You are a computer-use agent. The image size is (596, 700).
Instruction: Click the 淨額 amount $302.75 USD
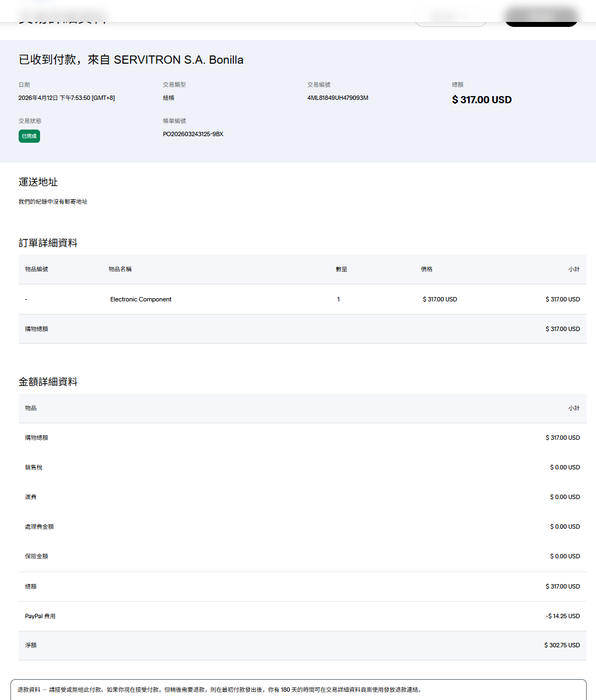click(x=562, y=646)
